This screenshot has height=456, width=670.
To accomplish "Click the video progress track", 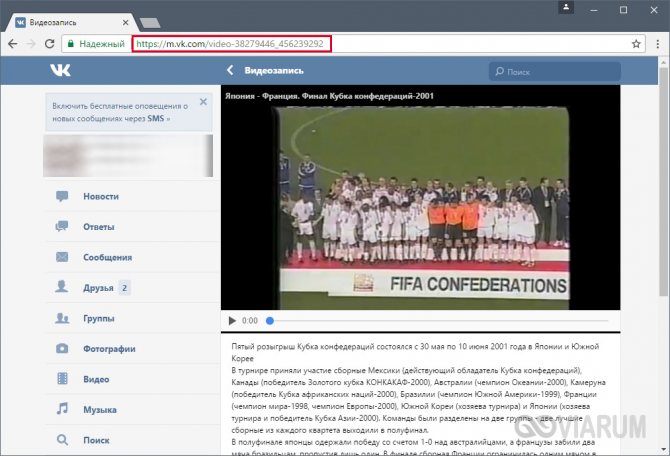I will [437, 321].
